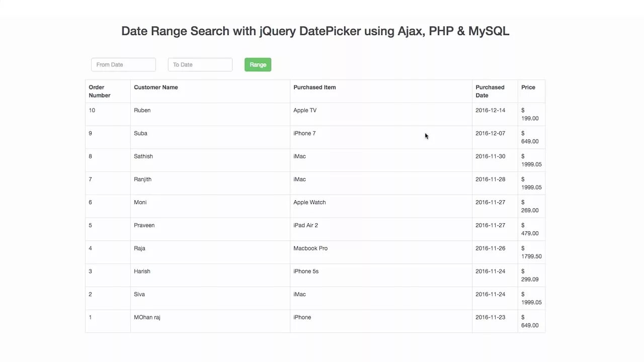Select the customer name Ruben cell

point(142,111)
